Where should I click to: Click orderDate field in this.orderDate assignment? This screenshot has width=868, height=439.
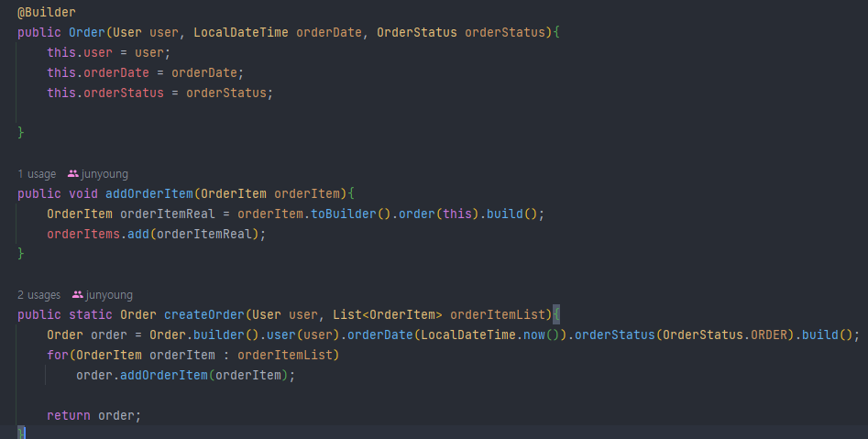click(116, 72)
